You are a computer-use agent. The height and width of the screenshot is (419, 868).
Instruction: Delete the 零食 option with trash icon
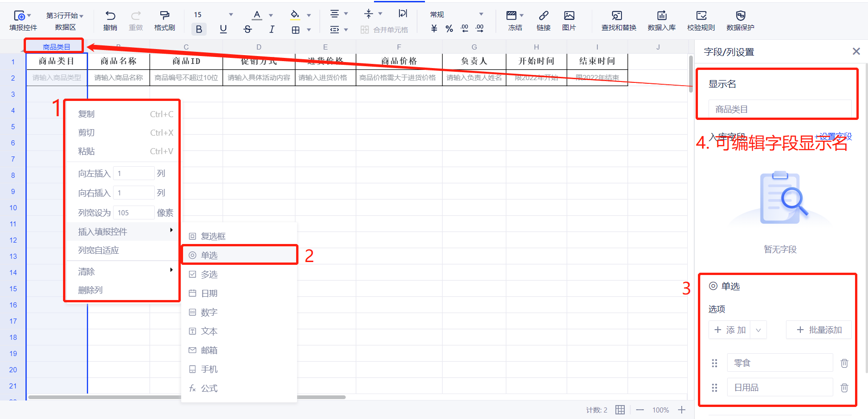pos(844,363)
